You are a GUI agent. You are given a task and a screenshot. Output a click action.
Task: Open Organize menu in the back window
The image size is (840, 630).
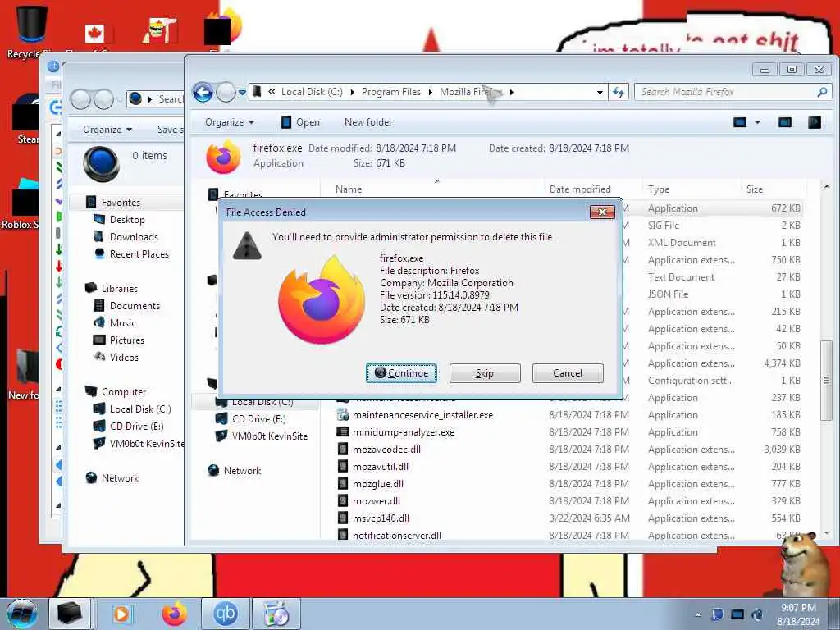click(x=107, y=129)
